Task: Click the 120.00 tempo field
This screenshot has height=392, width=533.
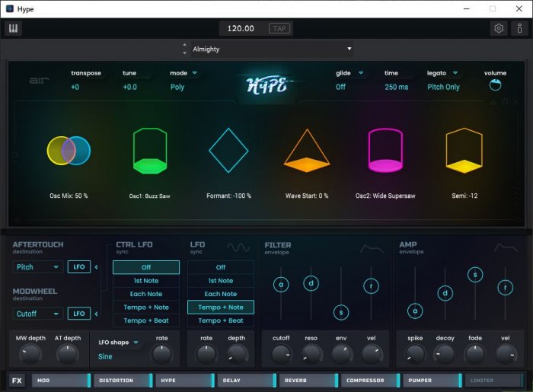Action: tap(241, 28)
